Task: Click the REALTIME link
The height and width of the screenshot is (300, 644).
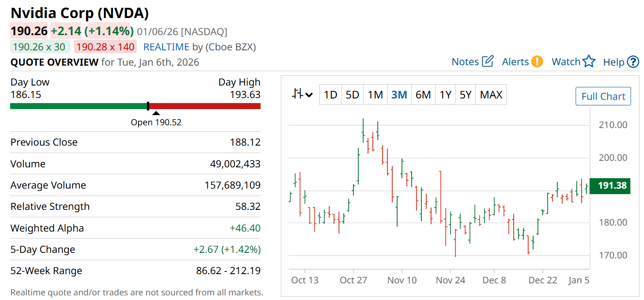Action: [x=166, y=47]
